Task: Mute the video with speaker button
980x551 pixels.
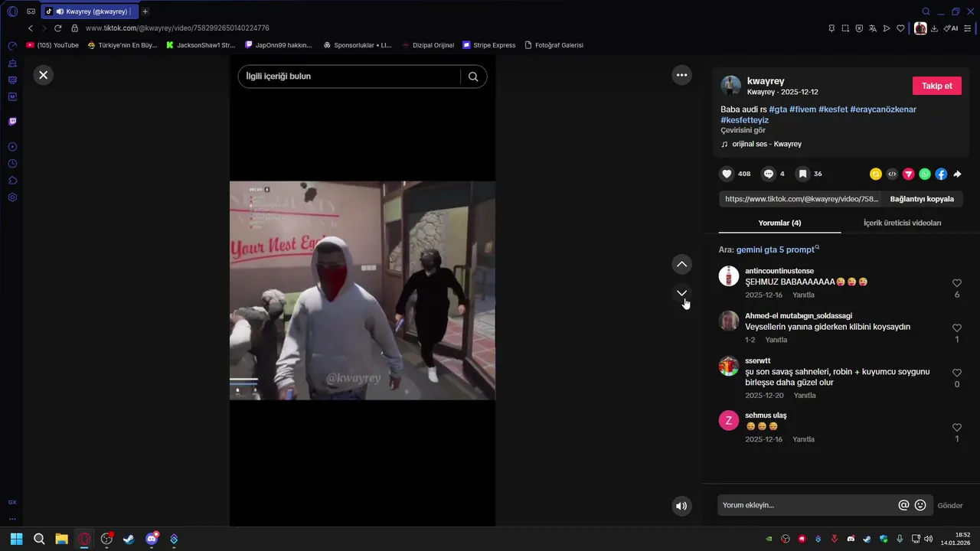Action: (x=681, y=506)
